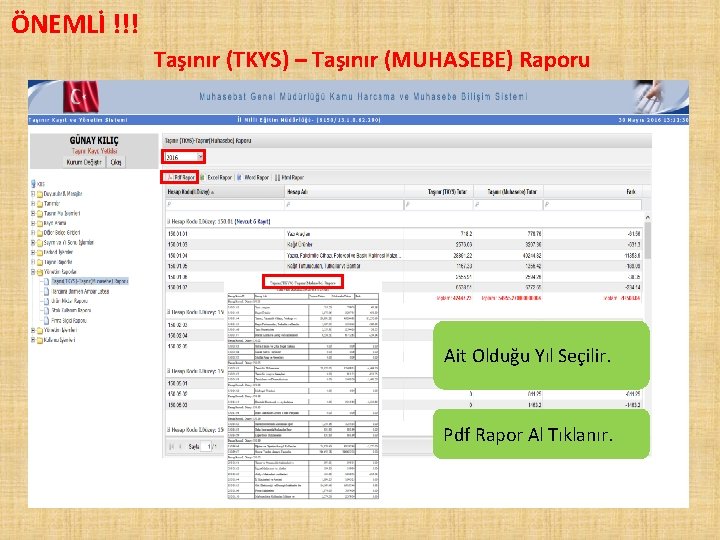Click the KBS root tree icon

[33, 183]
